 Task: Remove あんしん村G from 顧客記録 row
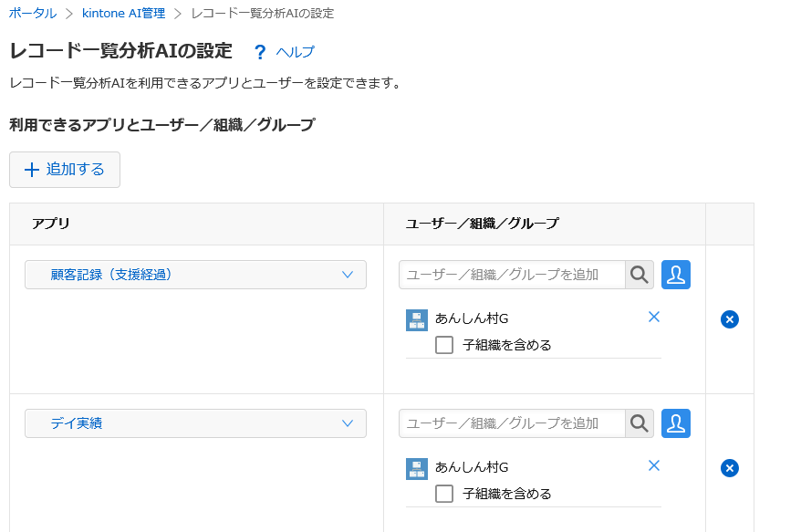tap(653, 317)
